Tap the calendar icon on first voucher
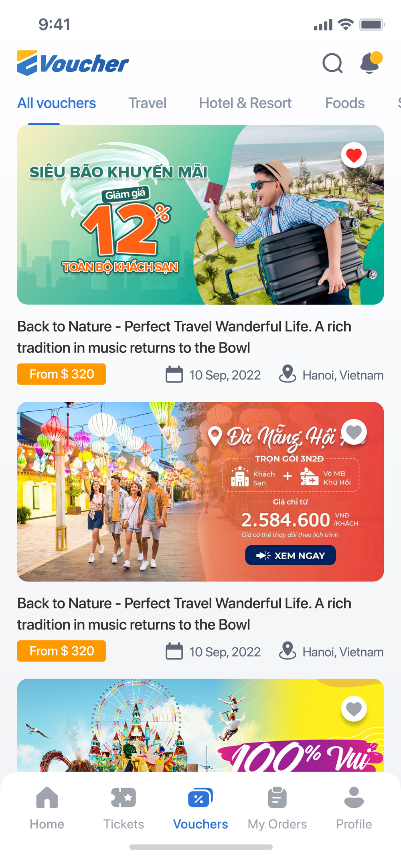Viewport: 401px width, 868px height. (x=174, y=374)
